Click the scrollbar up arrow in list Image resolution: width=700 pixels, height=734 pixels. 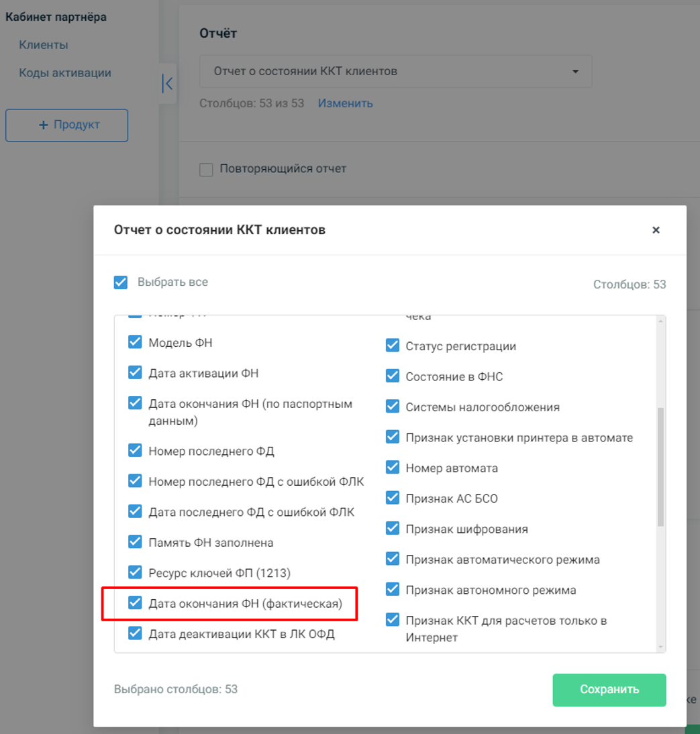click(660, 321)
